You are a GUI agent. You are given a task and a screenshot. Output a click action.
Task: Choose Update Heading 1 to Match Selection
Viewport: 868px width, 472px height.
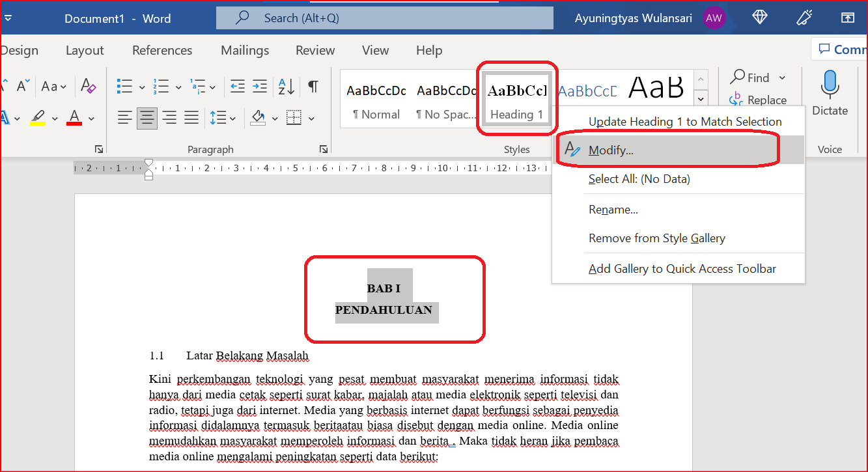click(678, 121)
